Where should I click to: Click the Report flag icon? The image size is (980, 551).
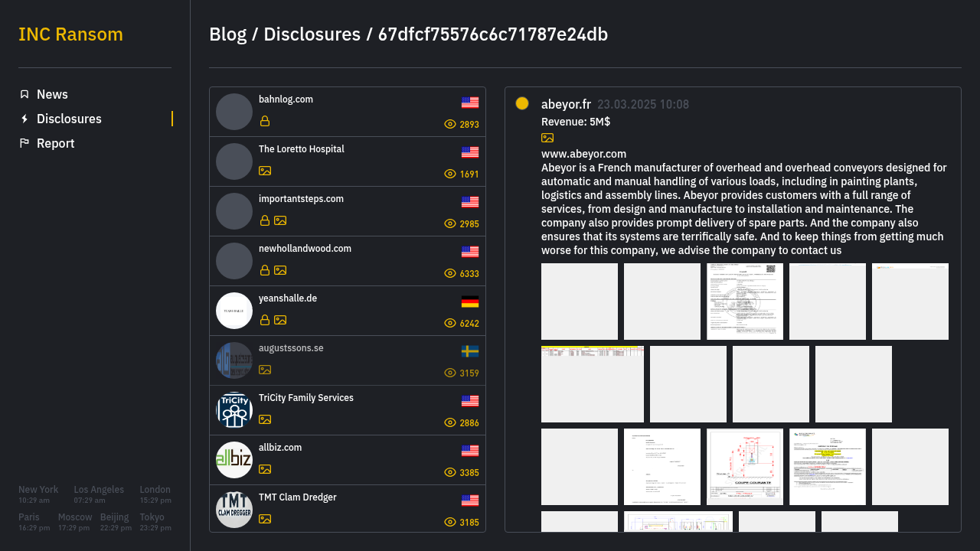[x=24, y=143]
